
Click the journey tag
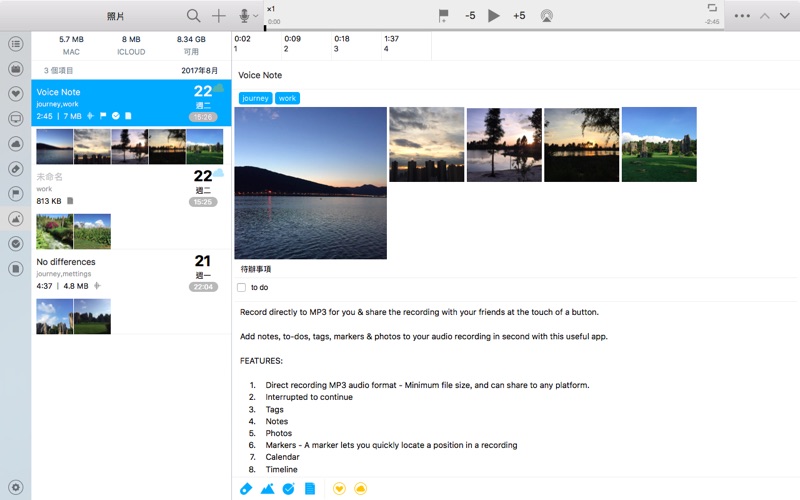[255, 98]
